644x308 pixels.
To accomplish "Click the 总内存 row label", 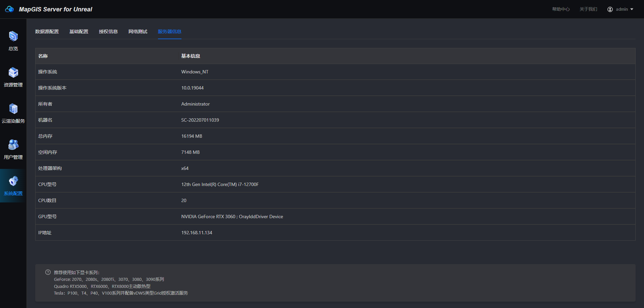I will pos(45,136).
